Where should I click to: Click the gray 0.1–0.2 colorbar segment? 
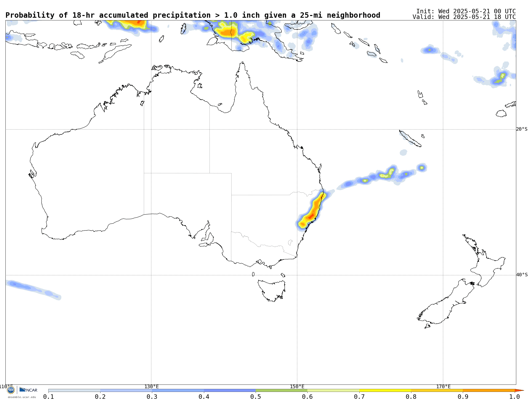[74, 390]
